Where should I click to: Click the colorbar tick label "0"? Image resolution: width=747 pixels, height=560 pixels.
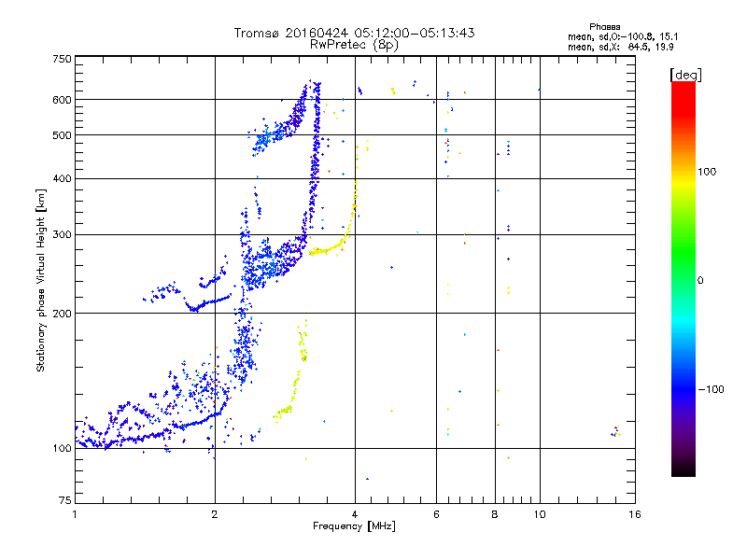(699, 281)
